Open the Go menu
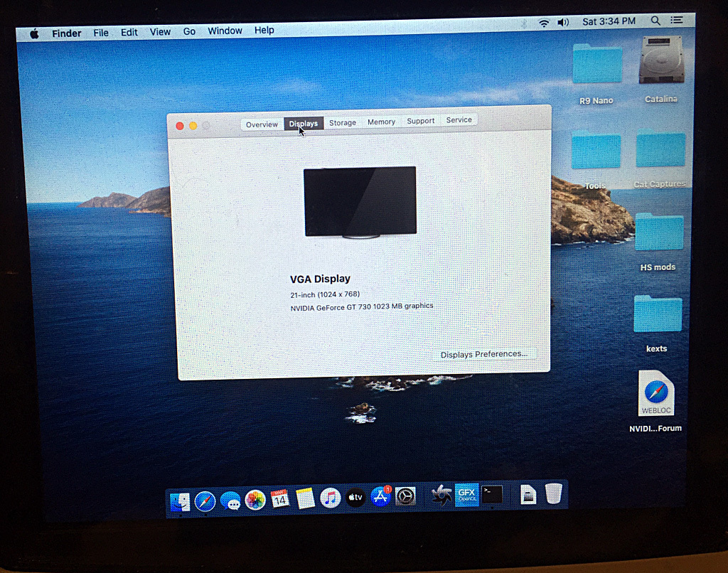The width and height of the screenshot is (728, 573). 189,31
